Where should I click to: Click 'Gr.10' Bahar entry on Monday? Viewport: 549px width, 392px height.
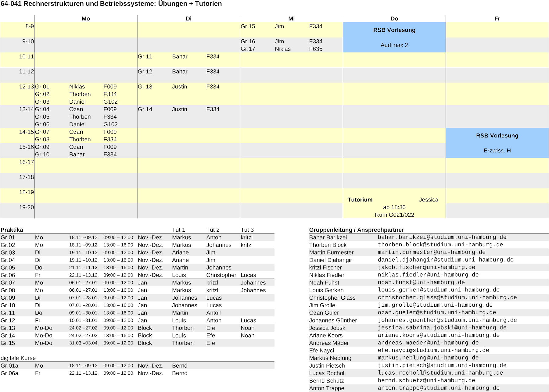[42, 155]
